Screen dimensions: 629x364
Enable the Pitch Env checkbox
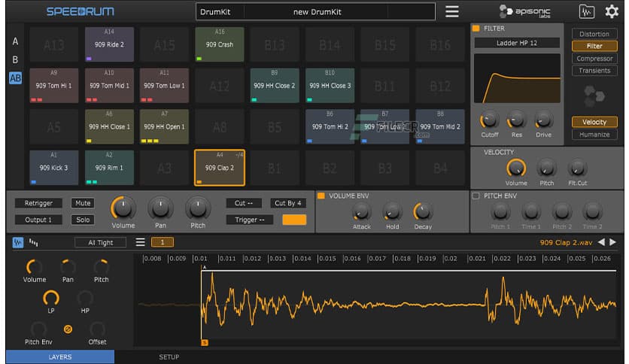476,196
